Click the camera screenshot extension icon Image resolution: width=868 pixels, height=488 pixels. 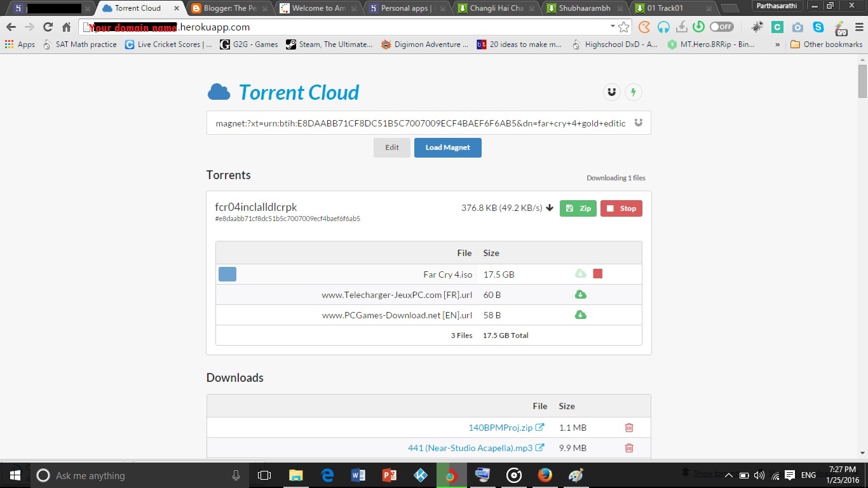797,27
